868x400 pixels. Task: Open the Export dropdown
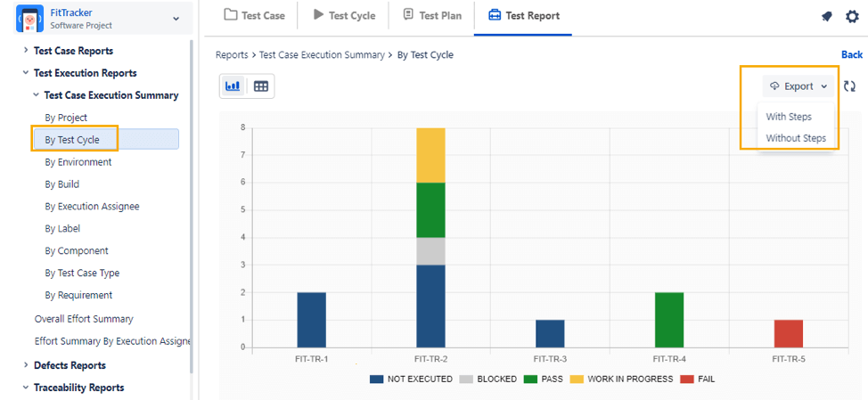click(798, 86)
